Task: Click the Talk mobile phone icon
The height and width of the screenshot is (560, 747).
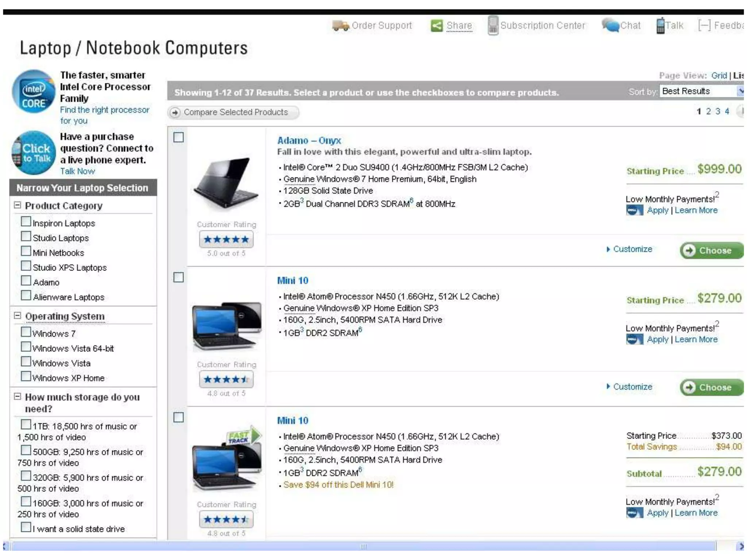Action: (x=660, y=26)
